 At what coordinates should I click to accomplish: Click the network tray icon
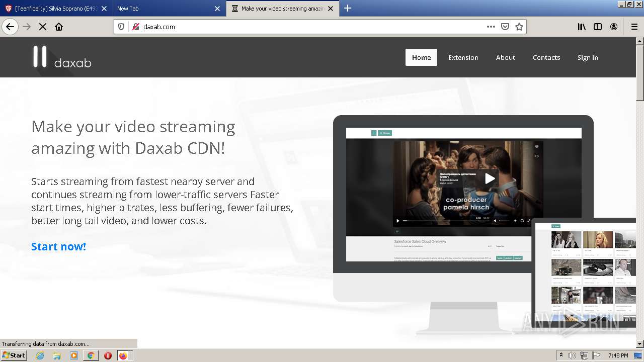point(584,355)
